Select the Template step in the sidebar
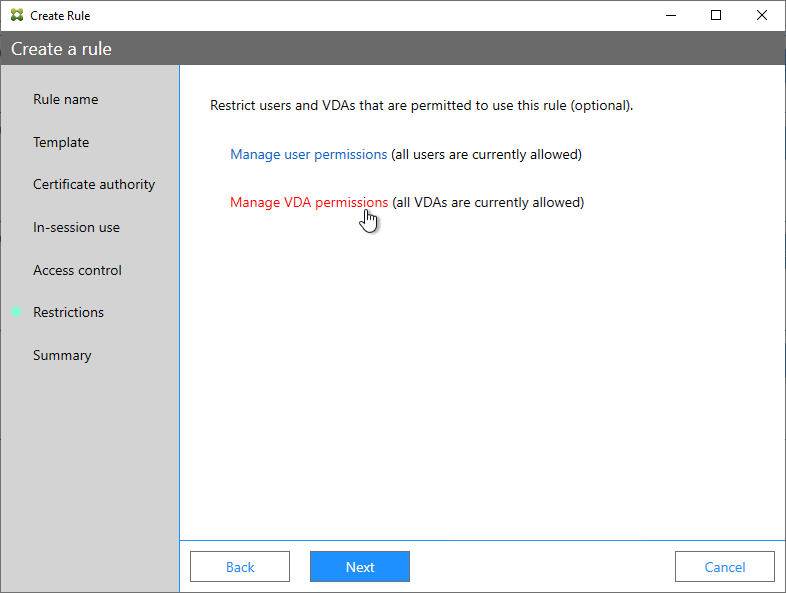Viewport: 786px width, 593px height. [61, 142]
